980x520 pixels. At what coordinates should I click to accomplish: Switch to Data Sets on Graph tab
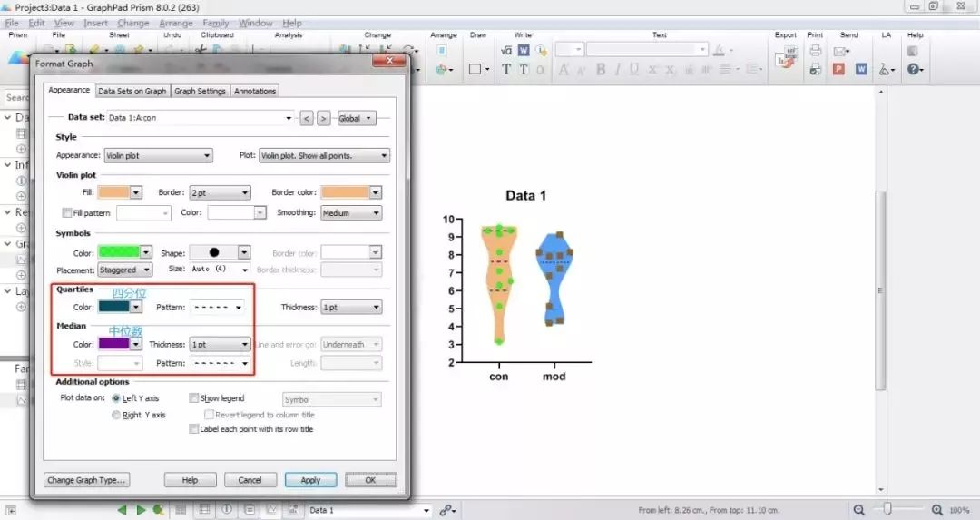[x=132, y=92]
